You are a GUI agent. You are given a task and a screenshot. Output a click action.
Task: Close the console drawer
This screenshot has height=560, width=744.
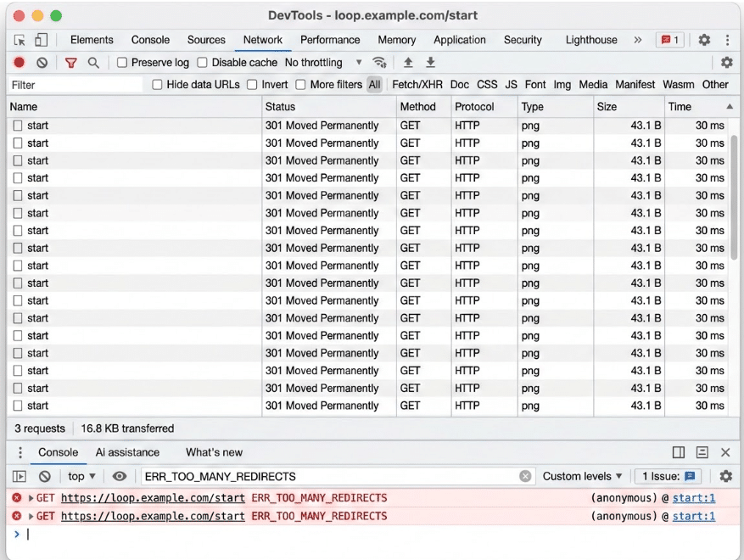point(725,452)
